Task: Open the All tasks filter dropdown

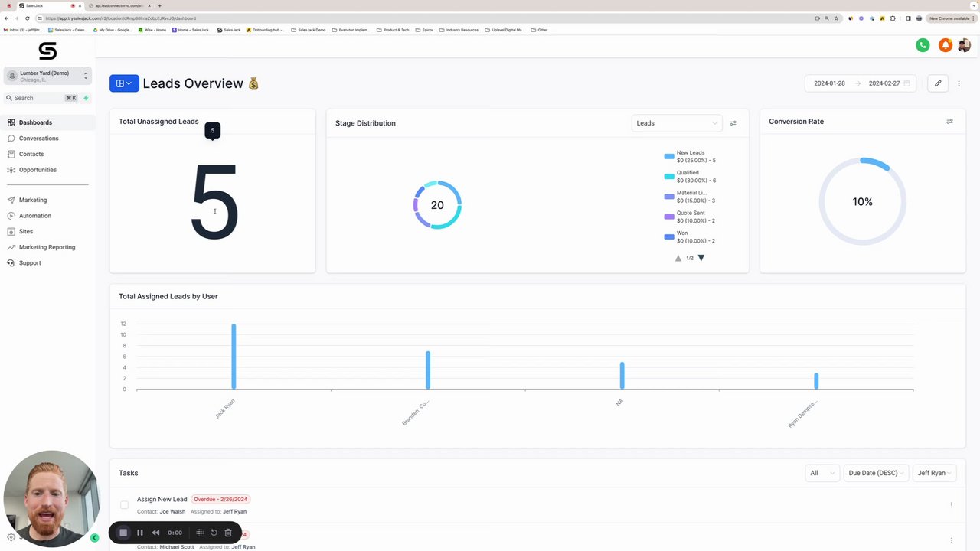Action: 822,473
